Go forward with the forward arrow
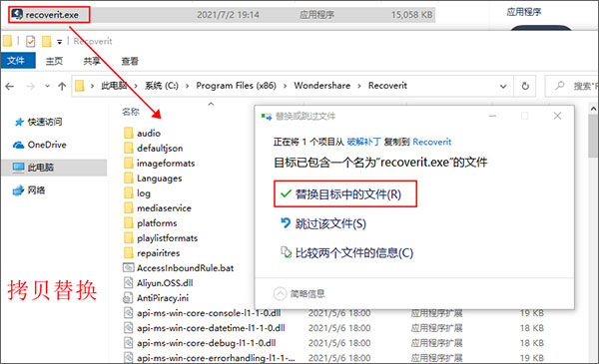The width and height of the screenshot is (599, 364). click(30, 86)
